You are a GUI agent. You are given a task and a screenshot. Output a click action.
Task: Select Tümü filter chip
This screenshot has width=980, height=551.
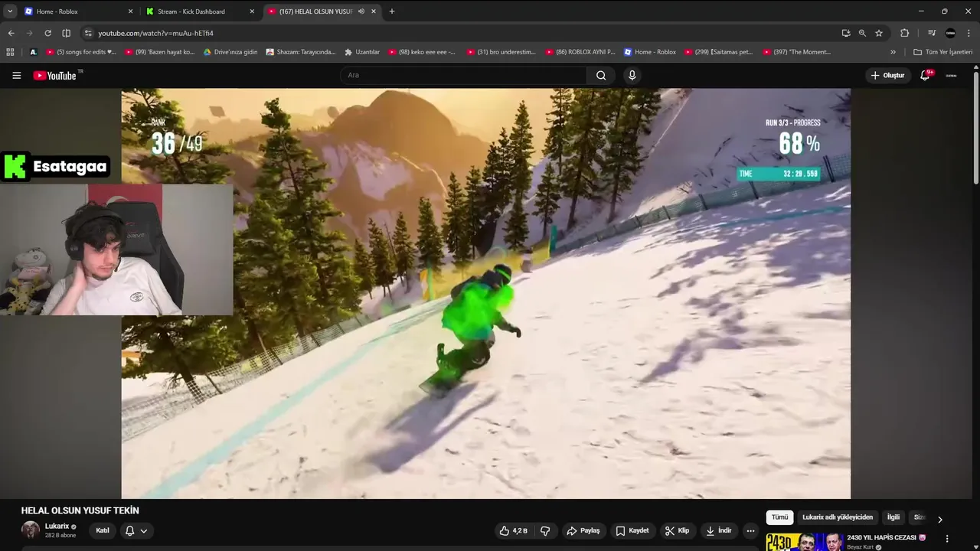(779, 517)
